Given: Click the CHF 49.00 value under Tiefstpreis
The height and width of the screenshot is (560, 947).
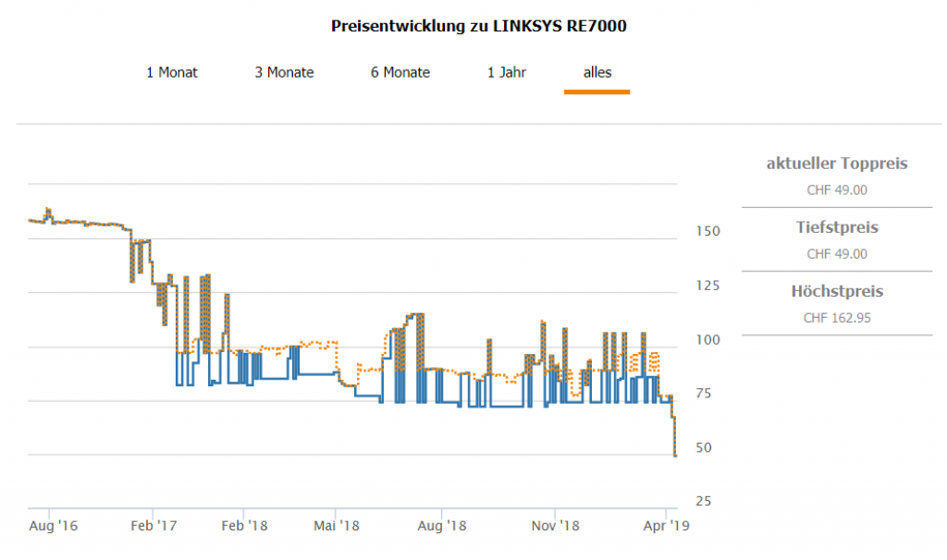Looking at the screenshot, I should pyautogui.click(x=837, y=254).
